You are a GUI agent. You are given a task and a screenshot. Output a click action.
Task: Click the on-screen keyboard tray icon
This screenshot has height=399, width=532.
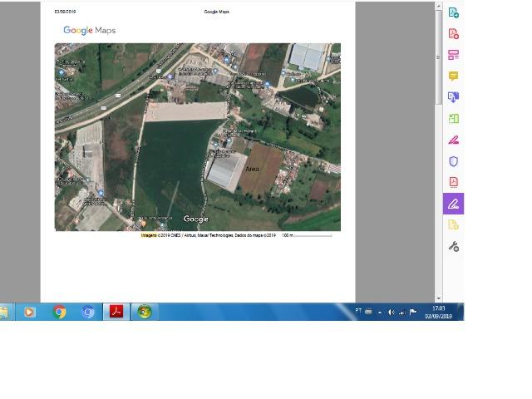click(x=368, y=312)
